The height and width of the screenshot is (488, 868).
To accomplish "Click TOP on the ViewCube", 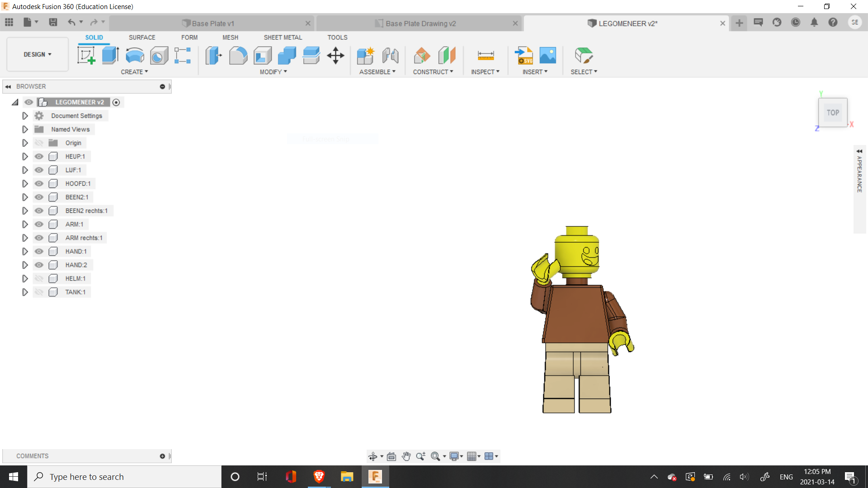I will point(833,113).
